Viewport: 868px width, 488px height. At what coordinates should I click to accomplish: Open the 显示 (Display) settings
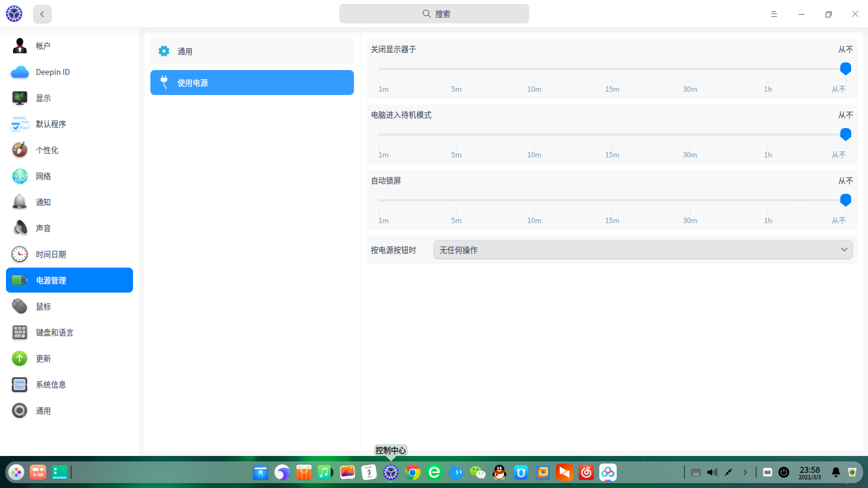69,98
